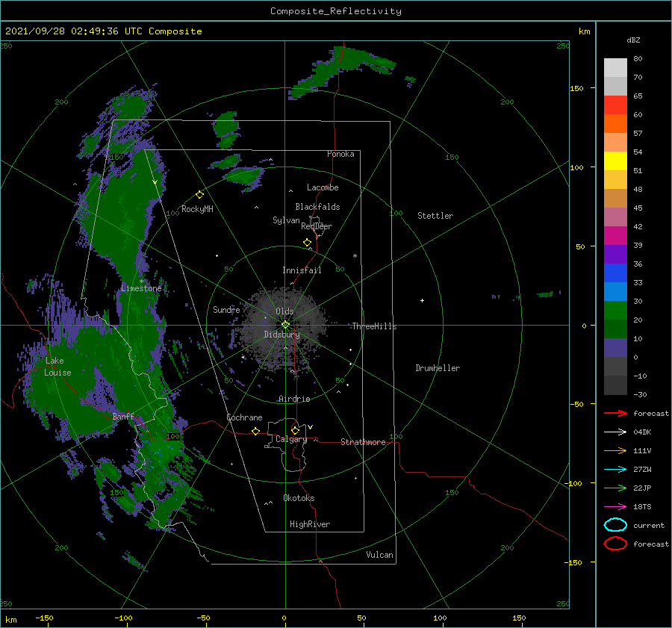The image size is (672, 628).
Task: Click the Ponoka label
Action: tap(340, 154)
